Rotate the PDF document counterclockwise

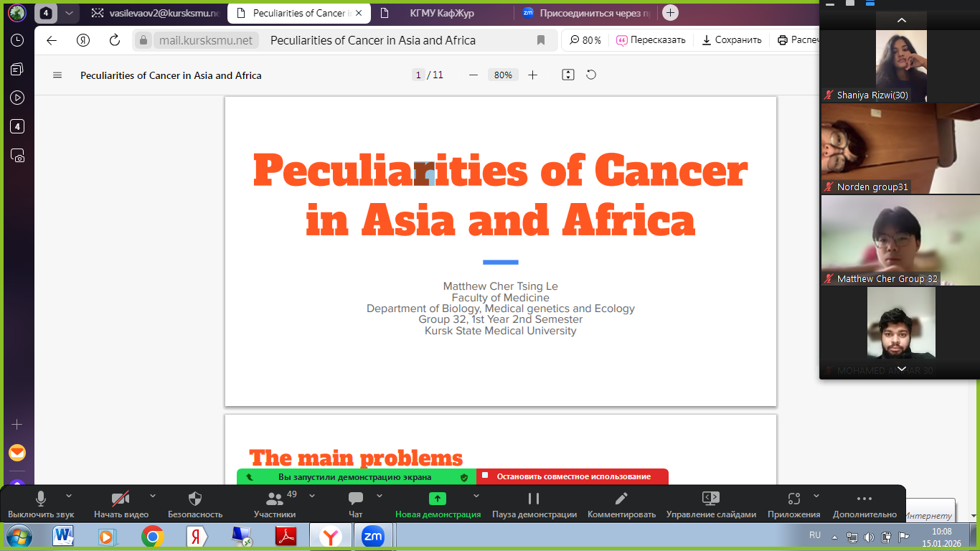[591, 75]
